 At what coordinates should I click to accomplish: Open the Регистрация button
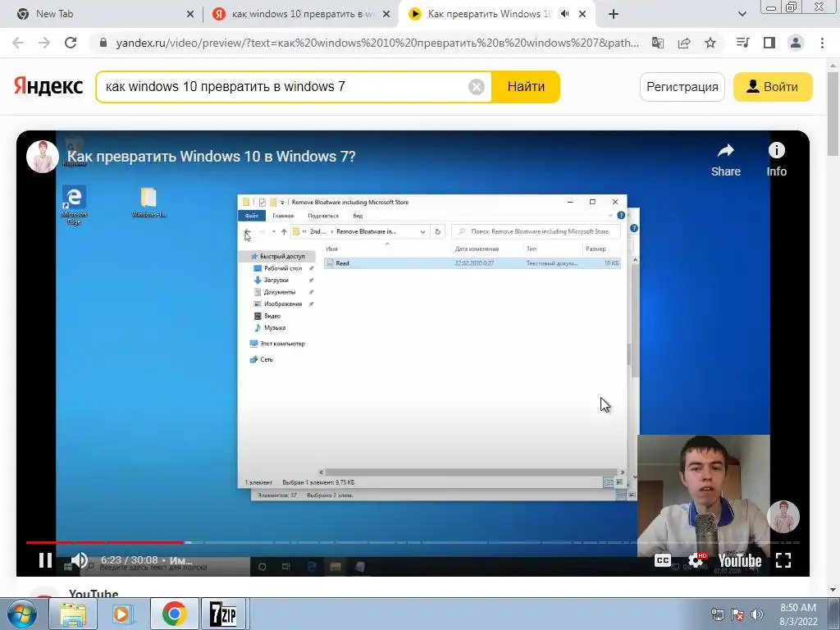[682, 87]
